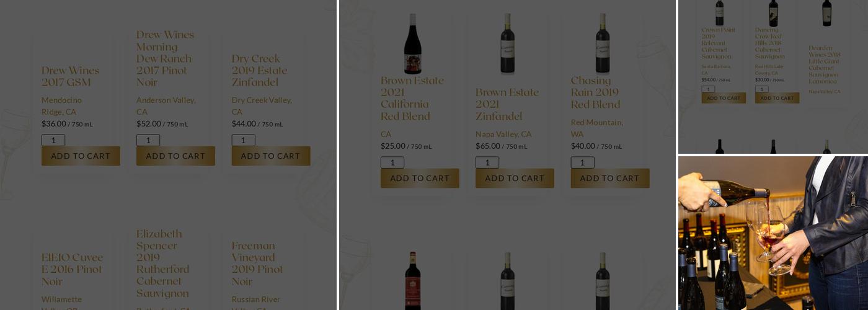Click quantity field for Dry Creek Zinfandel
The width and height of the screenshot is (868, 310).
[243, 140]
